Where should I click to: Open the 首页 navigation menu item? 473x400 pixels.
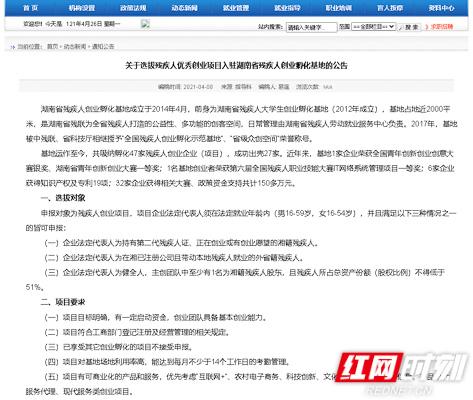31,8
